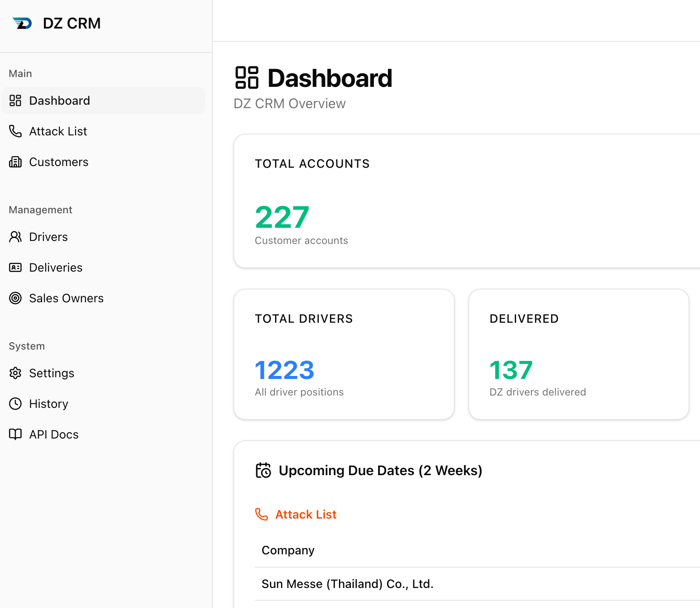700x608 pixels.
Task: Click the Upcoming Due Dates (2 Weeks) heading
Action: coord(380,470)
